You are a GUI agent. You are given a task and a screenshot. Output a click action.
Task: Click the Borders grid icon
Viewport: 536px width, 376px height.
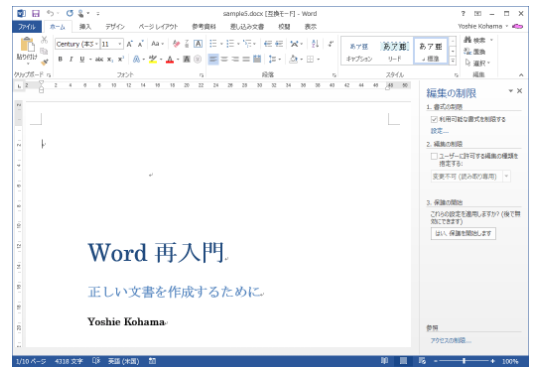(310, 59)
